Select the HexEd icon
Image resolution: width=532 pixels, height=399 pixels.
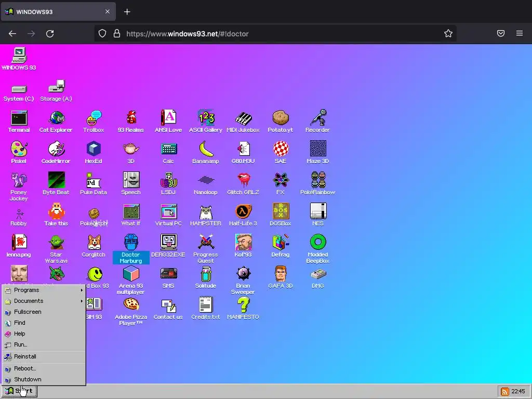94,153
